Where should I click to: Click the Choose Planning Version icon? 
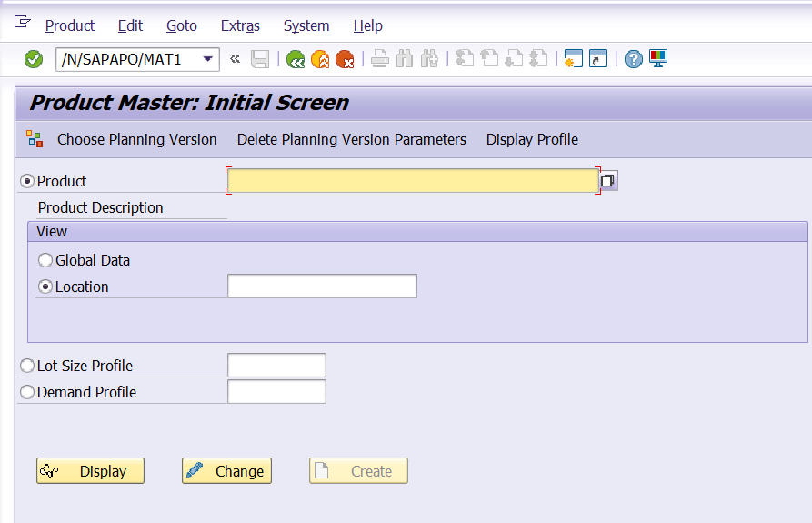(x=35, y=139)
